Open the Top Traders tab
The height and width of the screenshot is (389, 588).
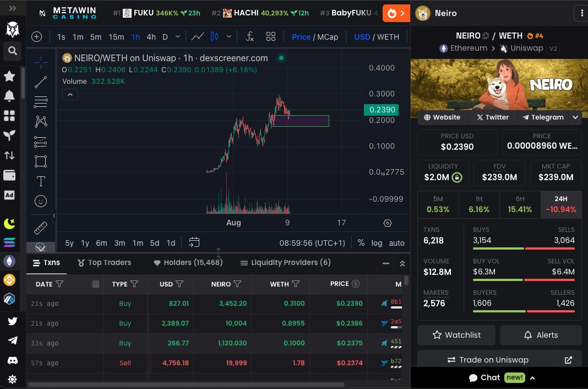point(104,263)
